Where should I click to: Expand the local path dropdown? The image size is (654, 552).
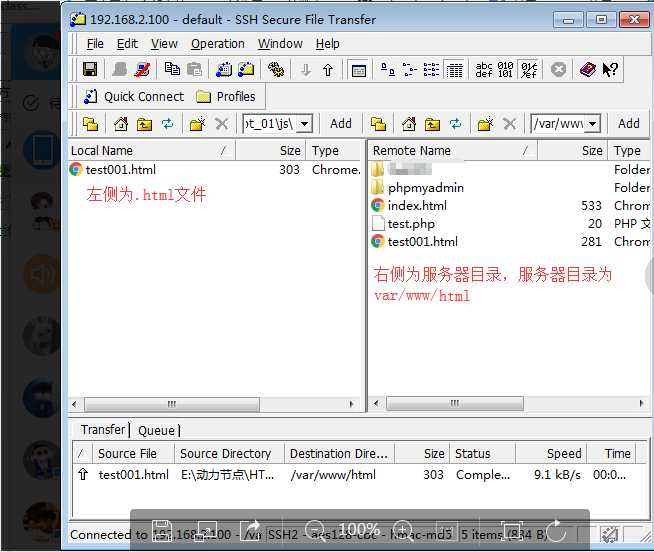click(x=305, y=124)
